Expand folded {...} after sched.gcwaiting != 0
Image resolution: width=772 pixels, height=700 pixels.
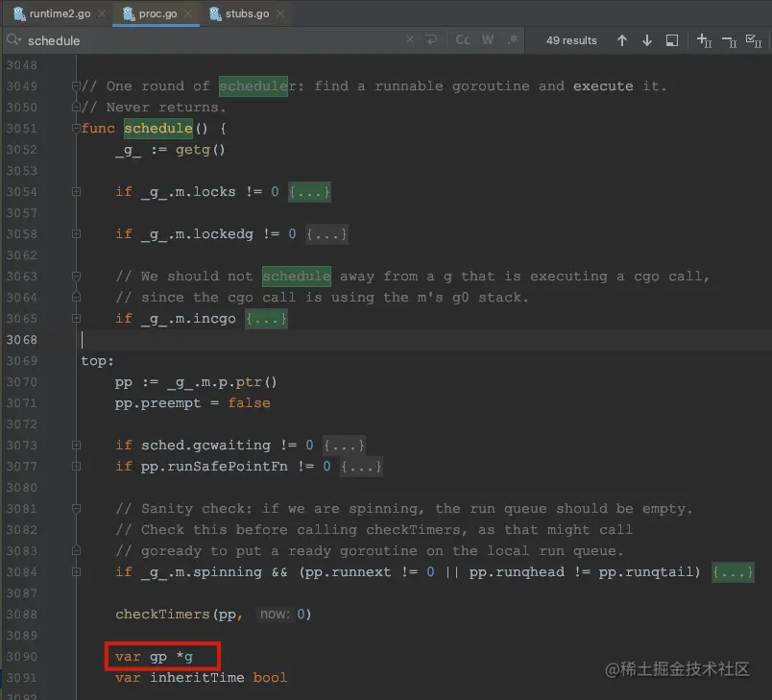coord(344,445)
